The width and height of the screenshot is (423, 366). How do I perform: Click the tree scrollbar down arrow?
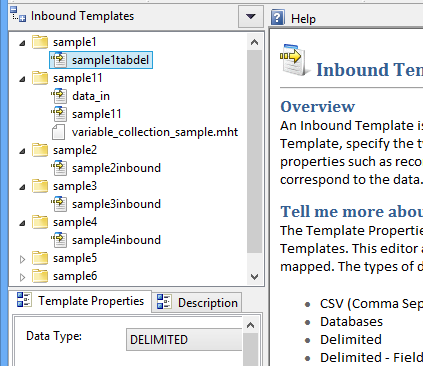click(254, 277)
